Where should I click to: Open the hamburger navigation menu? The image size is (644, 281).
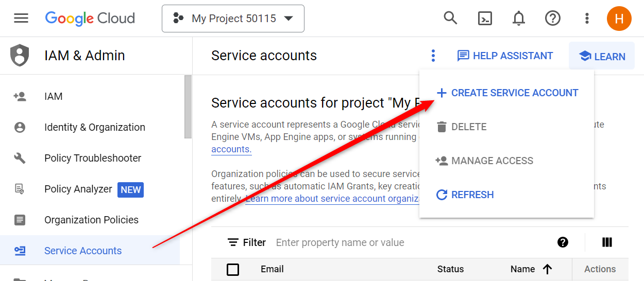click(21, 19)
